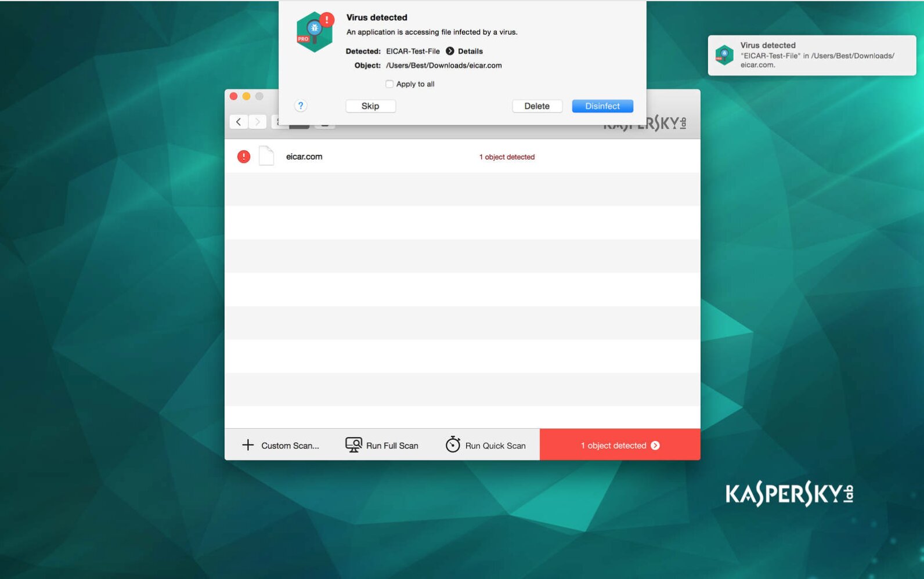Expand Details arrow next to EICAR-Test-File
The height and width of the screenshot is (579, 924).
click(x=450, y=51)
